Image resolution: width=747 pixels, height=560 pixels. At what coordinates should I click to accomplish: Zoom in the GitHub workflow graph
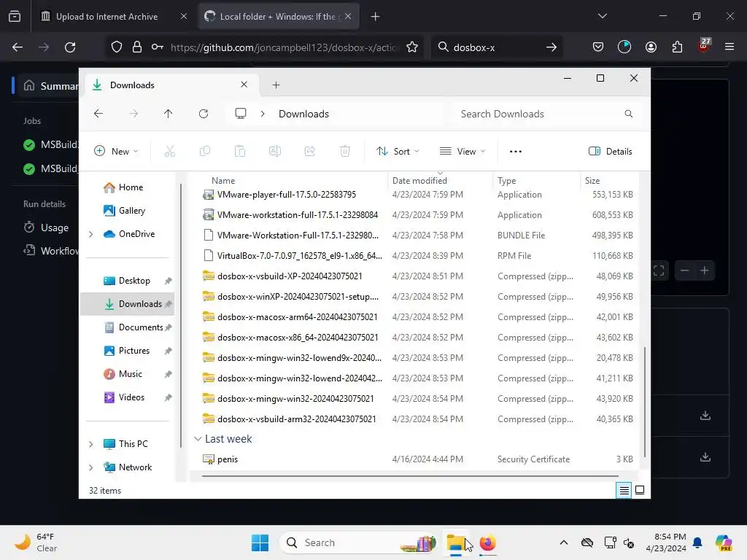[x=705, y=271]
